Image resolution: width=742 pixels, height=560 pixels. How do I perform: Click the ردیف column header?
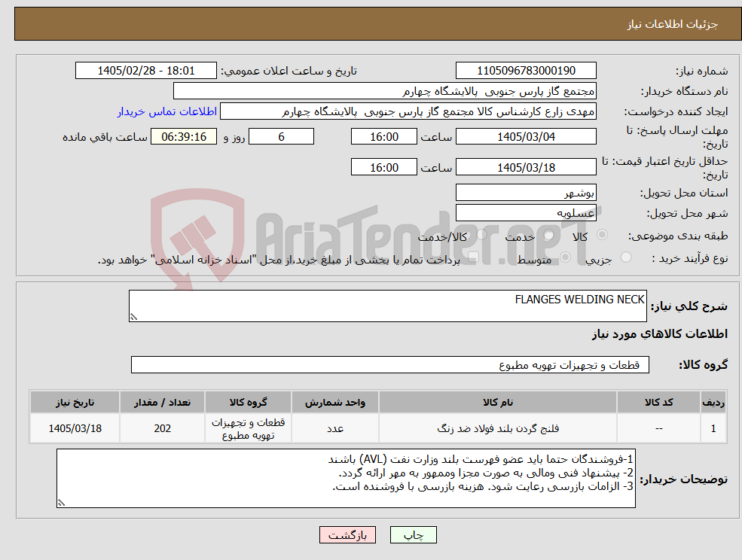click(713, 403)
